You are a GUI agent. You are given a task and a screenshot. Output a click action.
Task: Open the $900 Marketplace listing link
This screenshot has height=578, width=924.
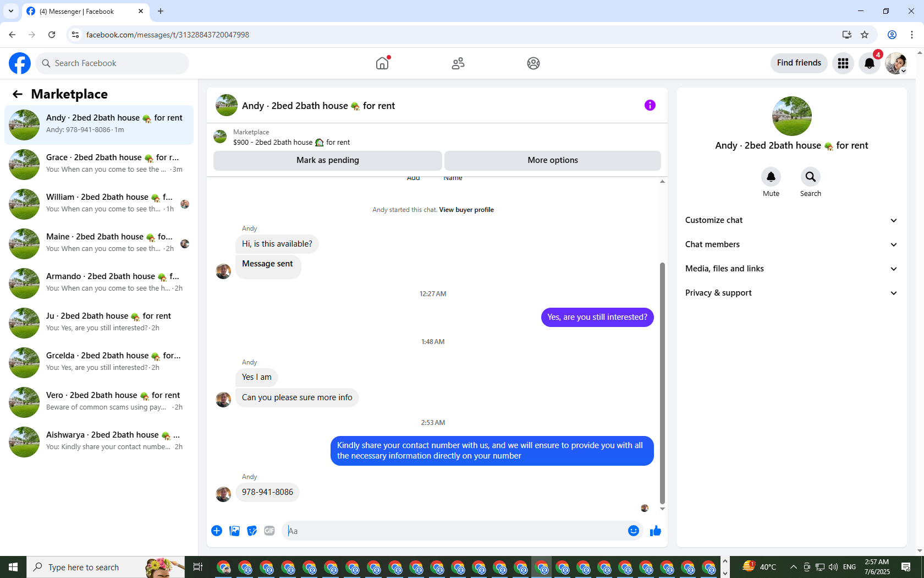(x=291, y=143)
